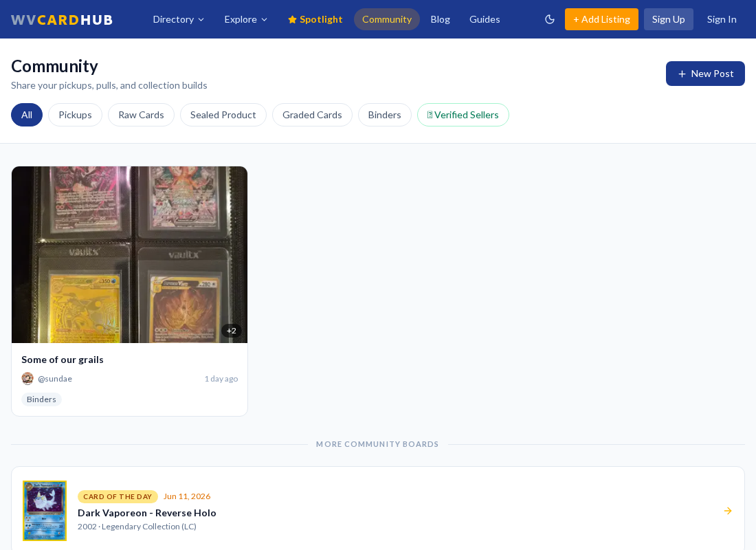Open Dark Vaporeon - Reverse Holo title
Image resolution: width=756 pixels, height=550 pixels.
coord(146,513)
